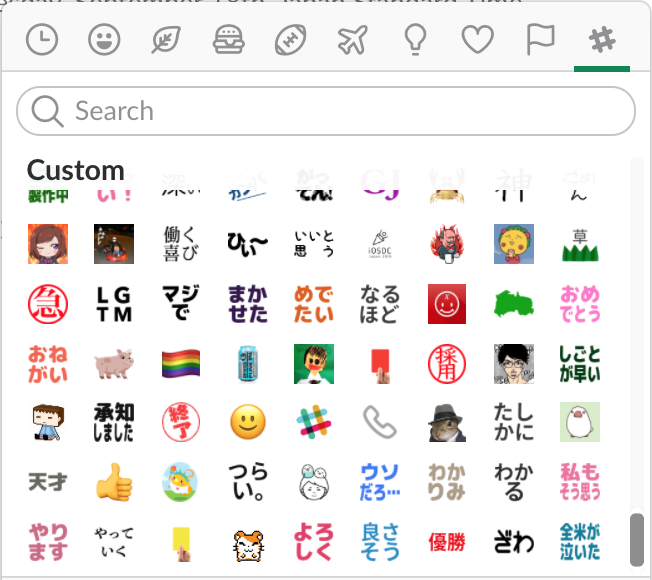Image resolution: width=652 pixels, height=580 pixels.
Task: Choose the iOSDC logo emoji
Action: tap(380, 244)
